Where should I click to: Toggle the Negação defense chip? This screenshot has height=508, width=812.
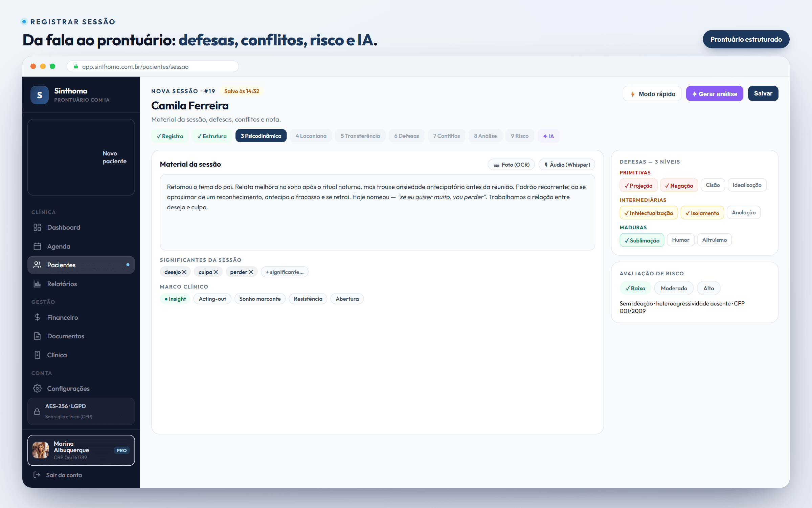tap(679, 185)
